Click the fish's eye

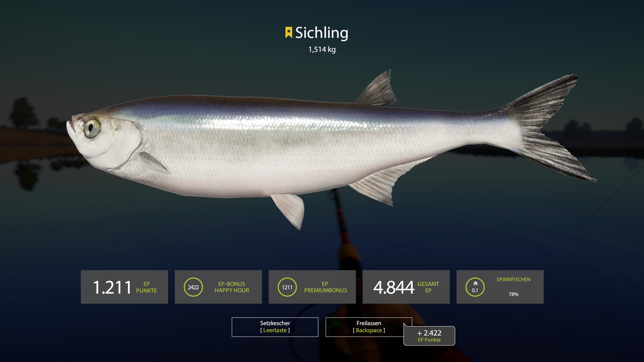tap(92, 127)
